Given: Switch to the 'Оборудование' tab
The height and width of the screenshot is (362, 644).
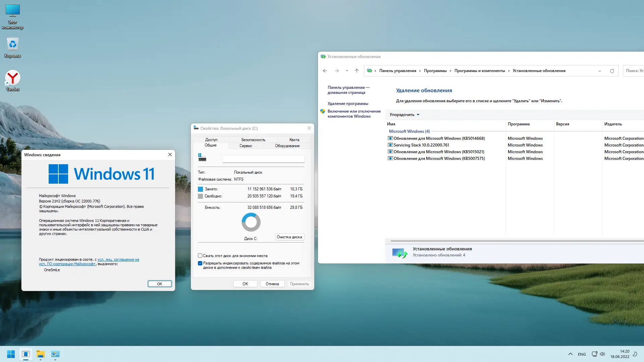Looking at the screenshot, I should click(287, 146).
